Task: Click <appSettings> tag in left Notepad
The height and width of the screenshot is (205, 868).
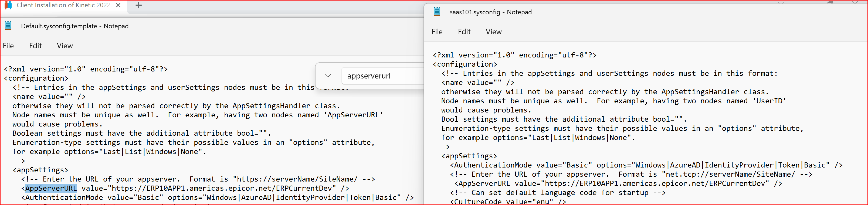Action: (40, 170)
